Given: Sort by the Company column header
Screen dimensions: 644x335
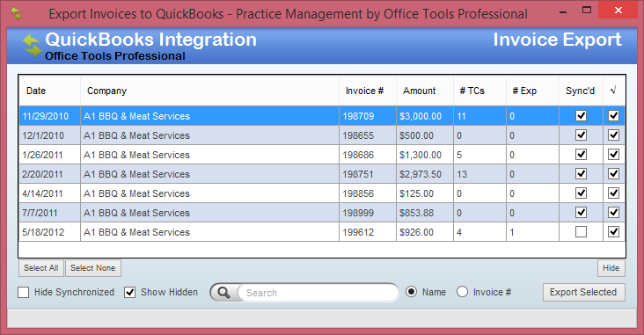Looking at the screenshot, I should [x=209, y=91].
